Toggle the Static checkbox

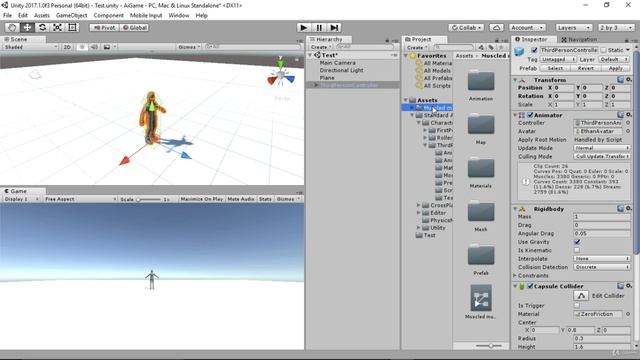click(x=604, y=50)
